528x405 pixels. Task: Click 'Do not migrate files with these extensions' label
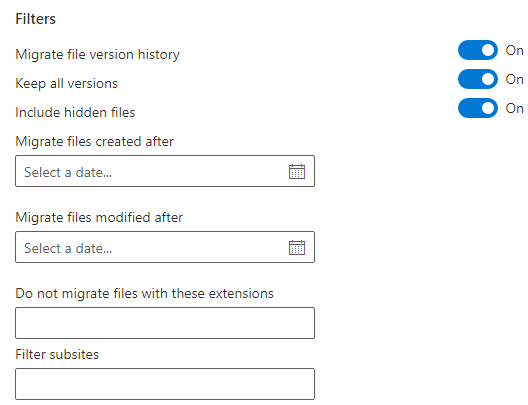(x=144, y=294)
